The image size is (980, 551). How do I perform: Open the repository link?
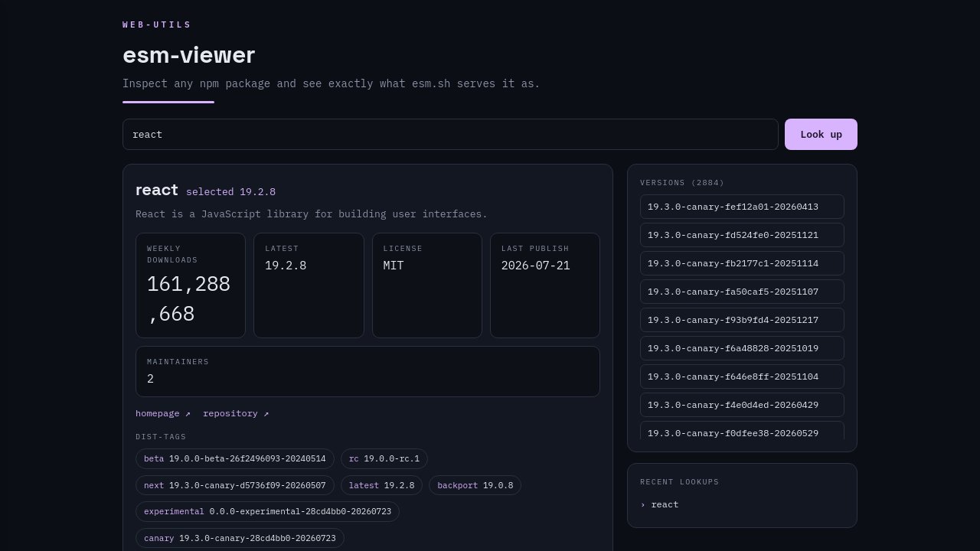pyautogui.click(x=236, y=413)
